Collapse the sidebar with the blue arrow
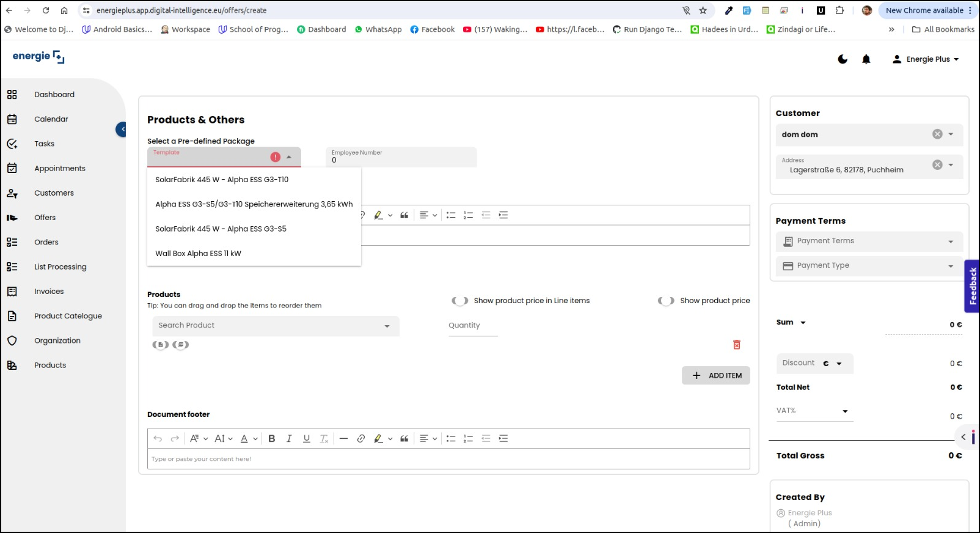Screen dimensions: 980x533 point(122,130)
